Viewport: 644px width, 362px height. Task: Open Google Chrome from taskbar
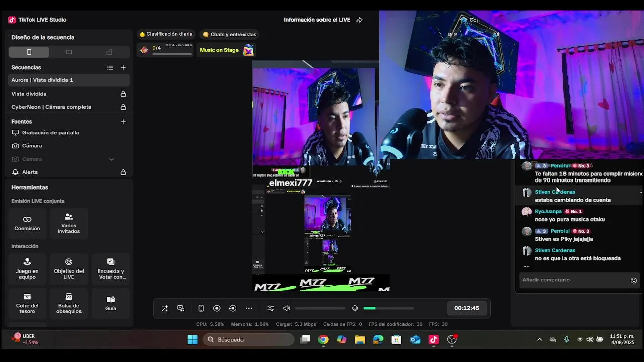[323, 340]
